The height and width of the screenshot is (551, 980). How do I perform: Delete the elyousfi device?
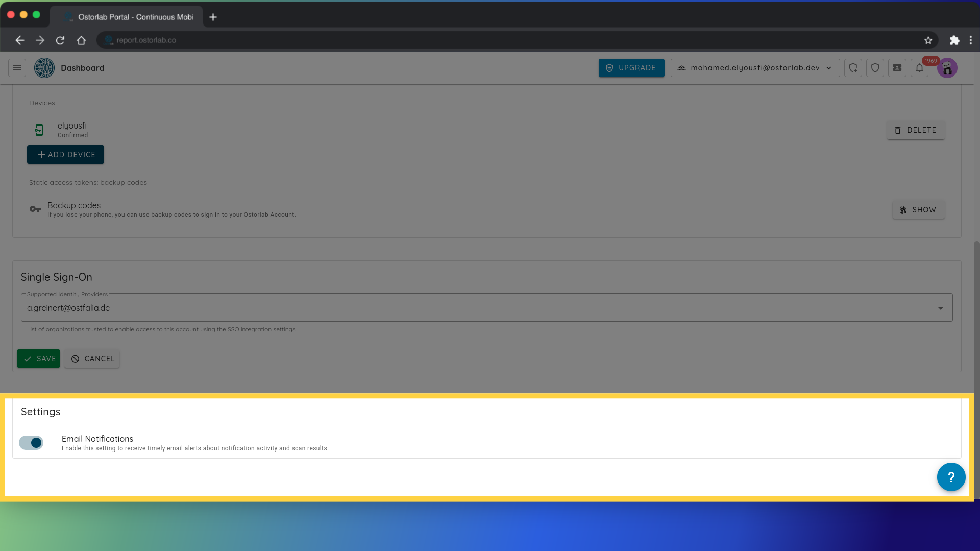click(x=915, y=130)
